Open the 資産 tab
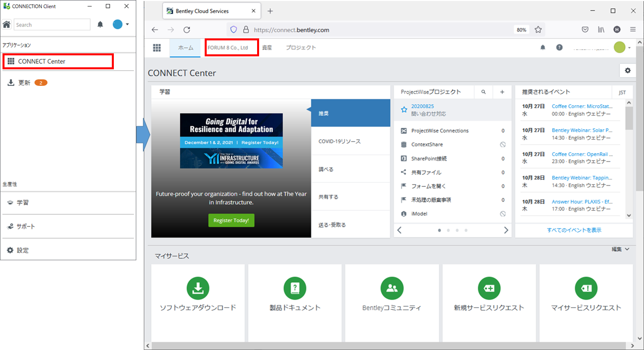 click(x=267, y=48)
